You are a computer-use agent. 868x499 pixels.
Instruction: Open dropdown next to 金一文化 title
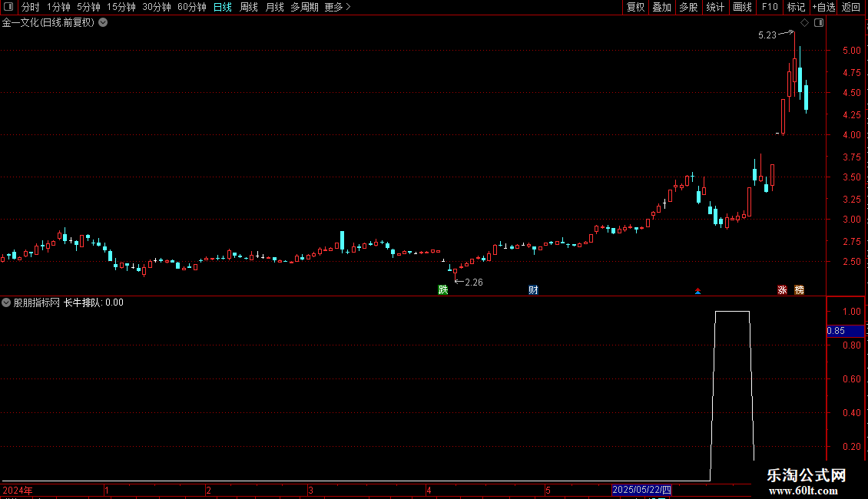103,22
